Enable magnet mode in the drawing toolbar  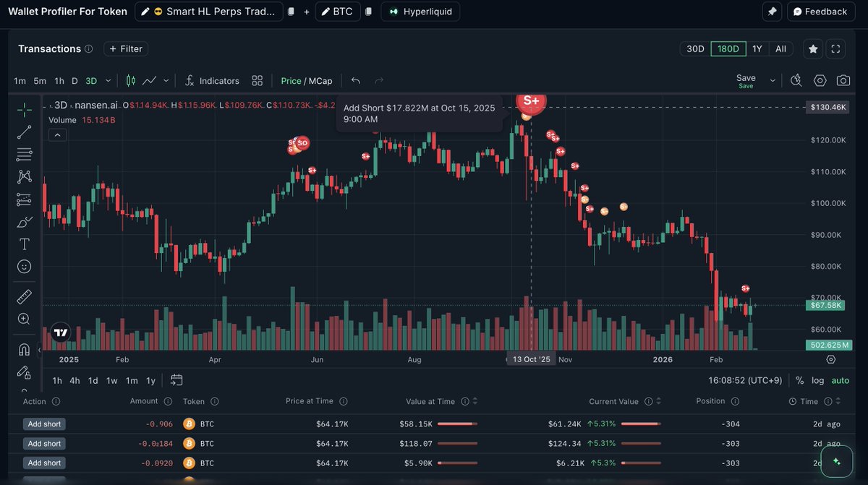(x=25, y=349)
